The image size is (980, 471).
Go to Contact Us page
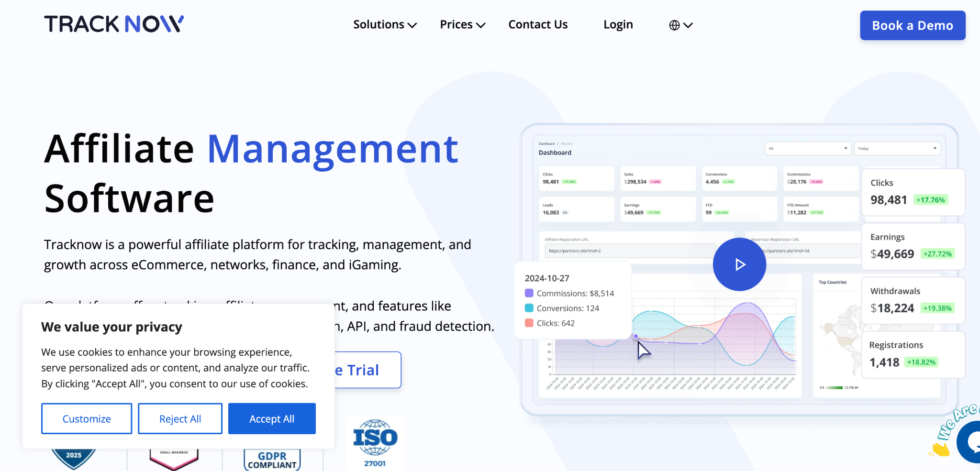pos(538,24)
